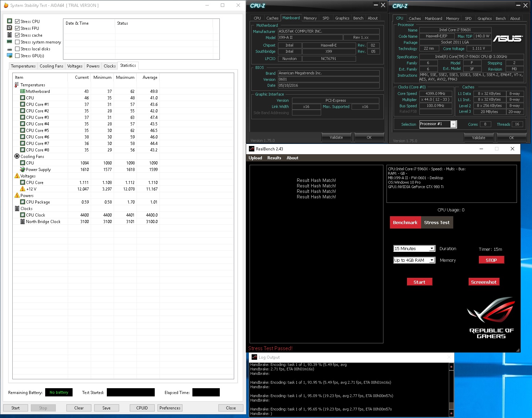Click the Log Output scroll down arrow
The image size is (532, 418).
(451, 413)
